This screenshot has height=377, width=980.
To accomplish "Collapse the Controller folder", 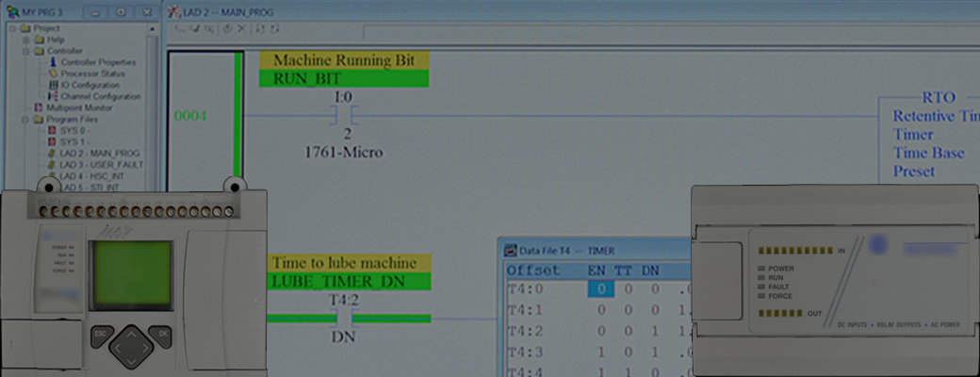I will [25, 51].
